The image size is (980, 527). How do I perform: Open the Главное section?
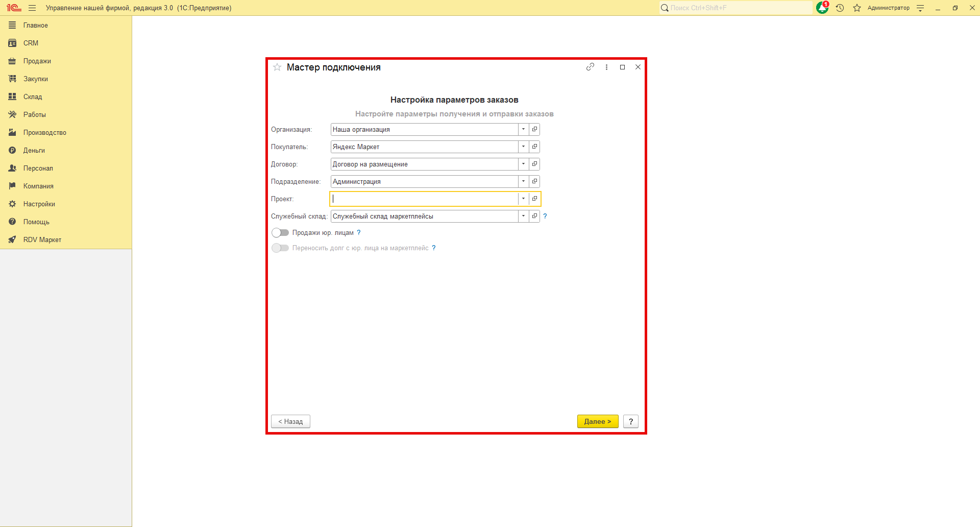point(66,25)
